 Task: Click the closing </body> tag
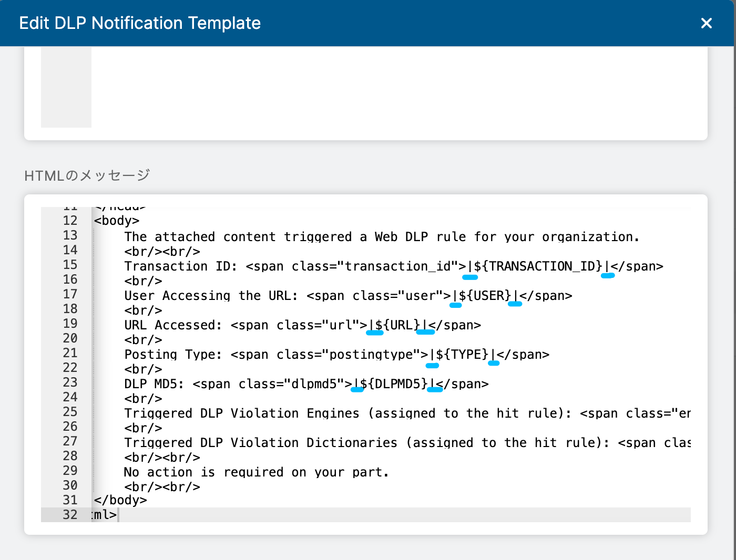pos(120,500)
